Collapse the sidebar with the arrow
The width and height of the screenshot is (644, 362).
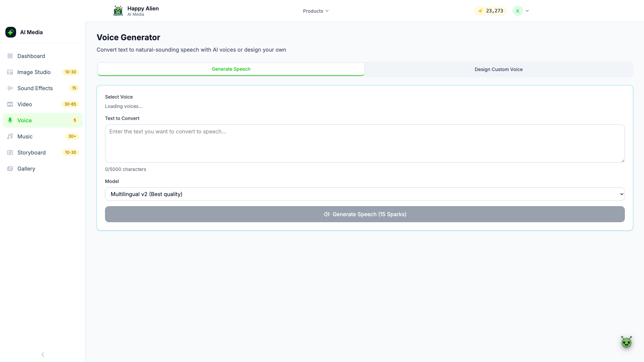(x=43, y=355)
